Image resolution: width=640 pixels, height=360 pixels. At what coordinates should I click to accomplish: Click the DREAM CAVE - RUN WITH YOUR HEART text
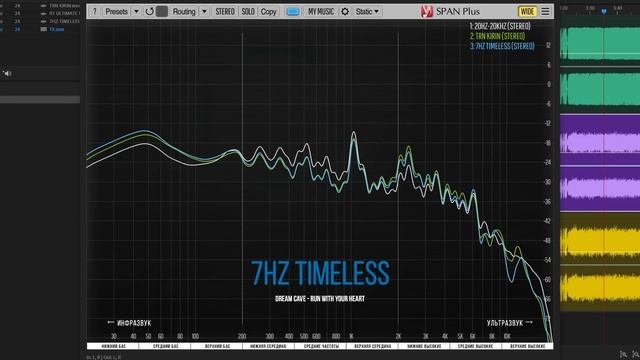(320, 299)
